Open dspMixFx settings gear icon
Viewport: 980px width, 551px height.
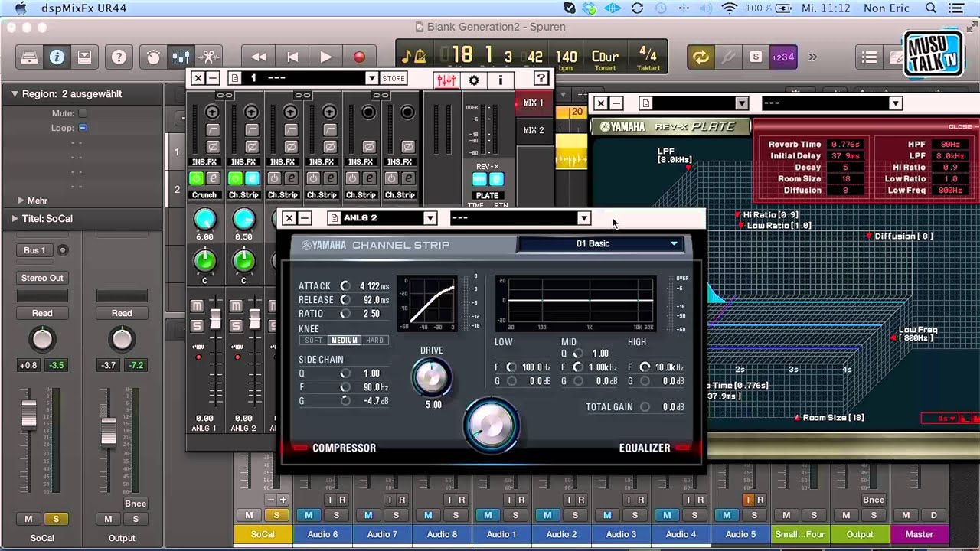(473, 80)
